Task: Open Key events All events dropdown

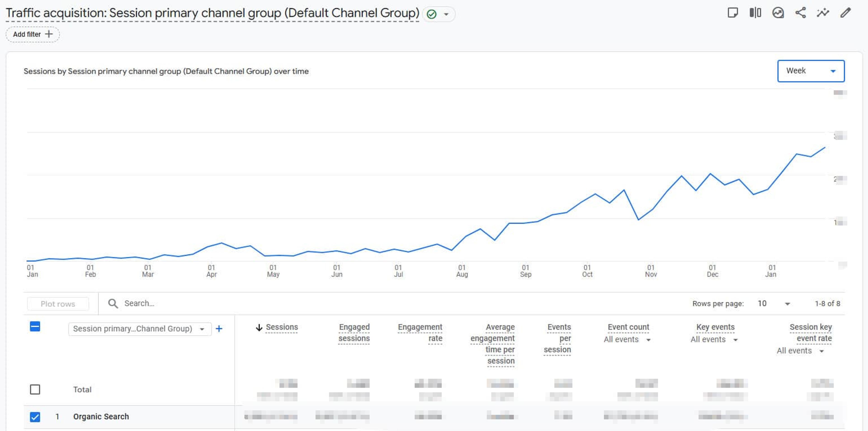Action: 714,340
